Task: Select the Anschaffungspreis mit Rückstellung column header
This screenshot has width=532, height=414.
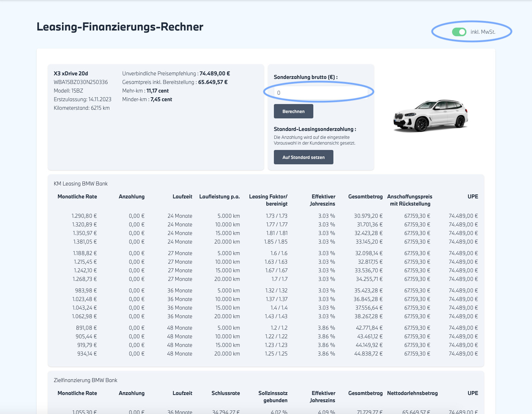Action: (409, 200)
